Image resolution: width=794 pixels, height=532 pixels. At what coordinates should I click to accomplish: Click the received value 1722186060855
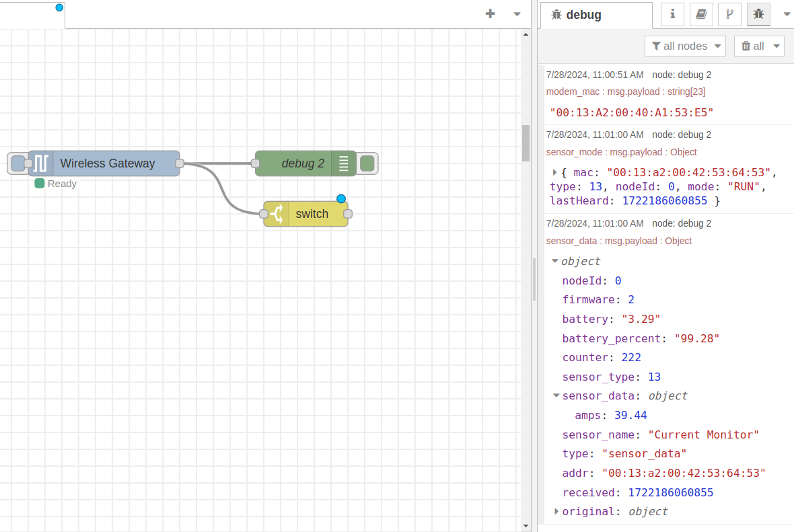point(670,492)
